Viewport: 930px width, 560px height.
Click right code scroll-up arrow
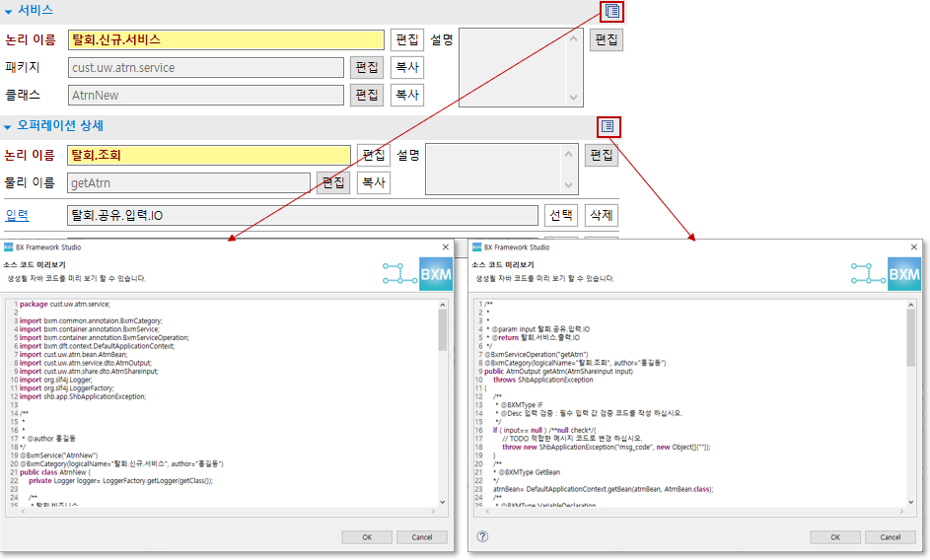911,305
